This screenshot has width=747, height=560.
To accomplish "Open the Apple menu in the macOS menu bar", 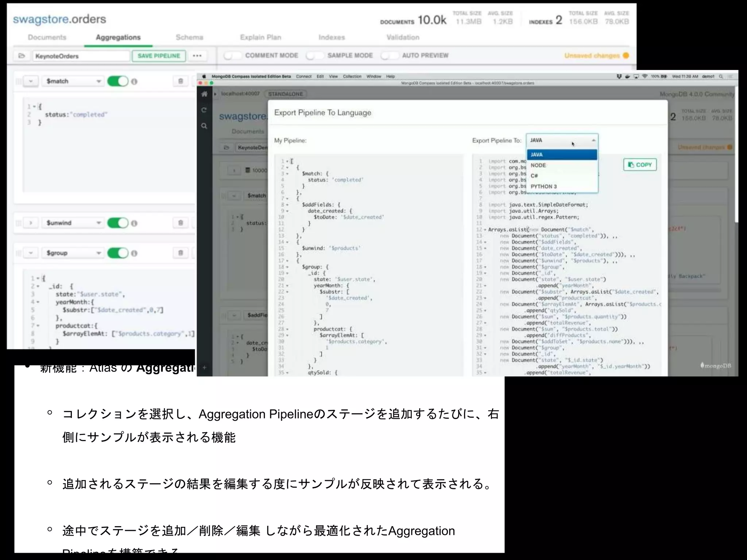I will pyautogui.click(x=204, y=76).
